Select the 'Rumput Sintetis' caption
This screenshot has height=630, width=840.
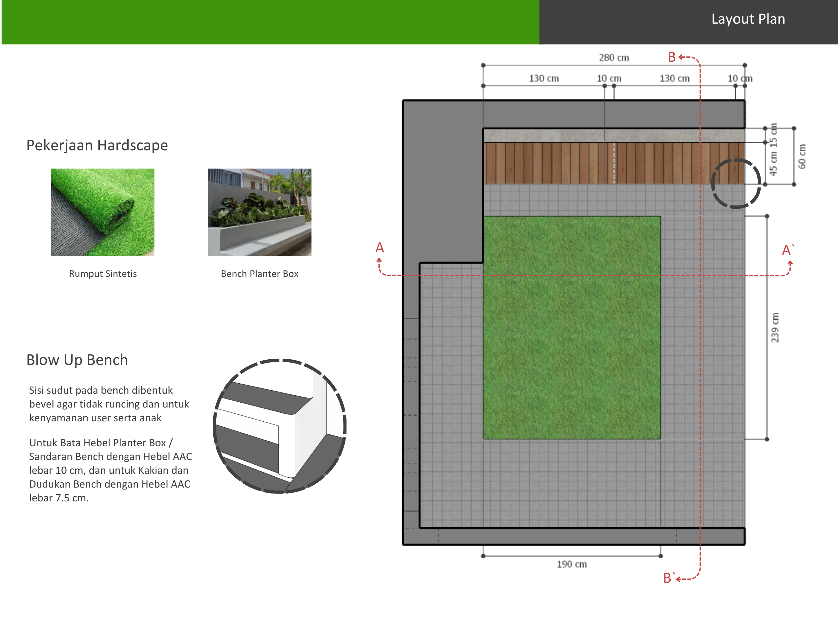103,274
